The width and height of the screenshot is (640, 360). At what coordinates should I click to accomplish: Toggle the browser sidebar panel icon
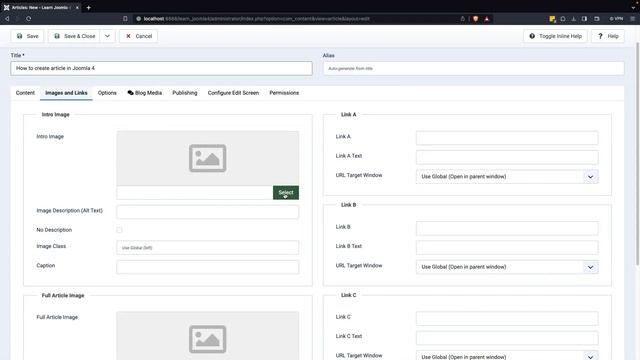pos(584,19)
